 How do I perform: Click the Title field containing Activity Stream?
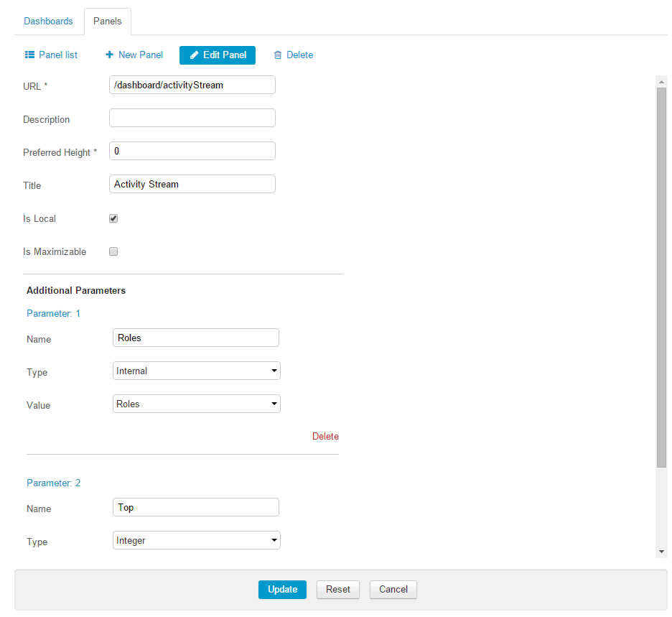(x=192, y=184)
